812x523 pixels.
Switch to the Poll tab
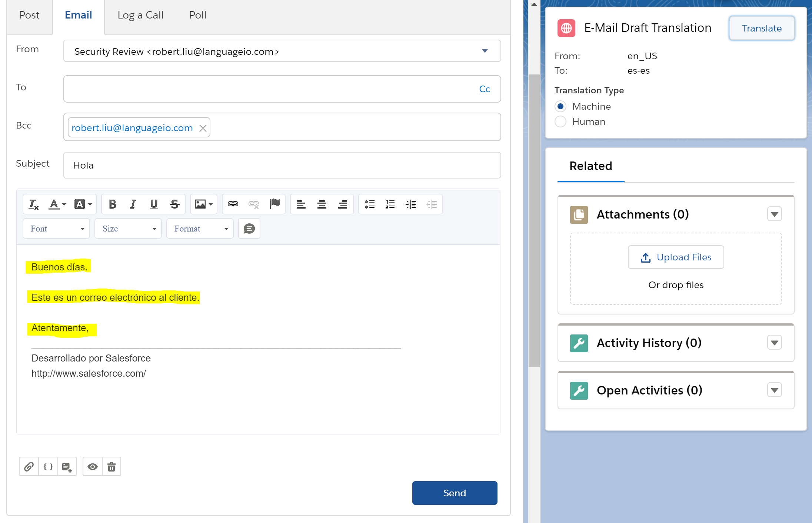(x=197, y=15)
